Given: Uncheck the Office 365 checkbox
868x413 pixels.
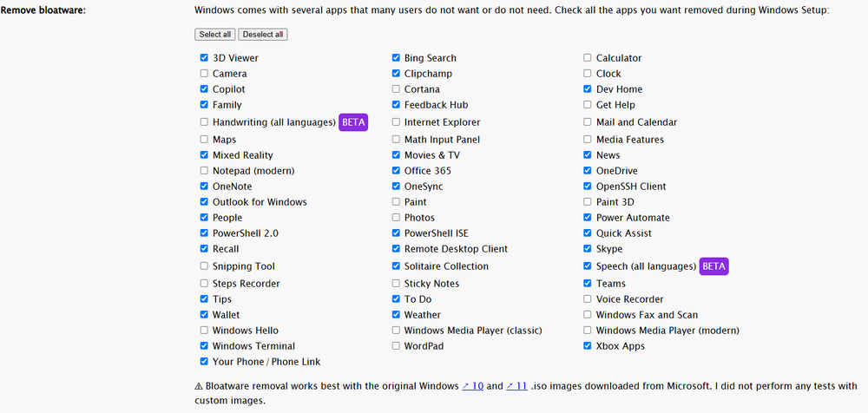Looking at the screenshot, I should [x=396, y=171].
